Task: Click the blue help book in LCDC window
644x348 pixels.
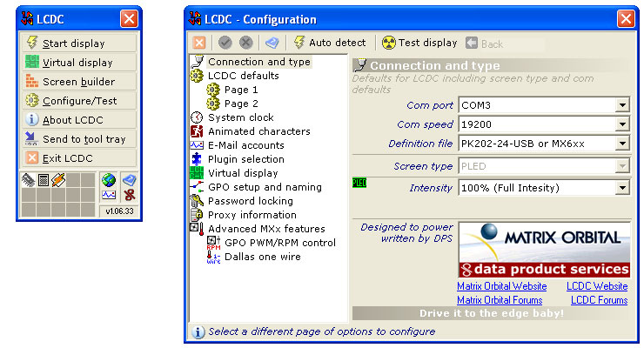Action: pos(129,180)
